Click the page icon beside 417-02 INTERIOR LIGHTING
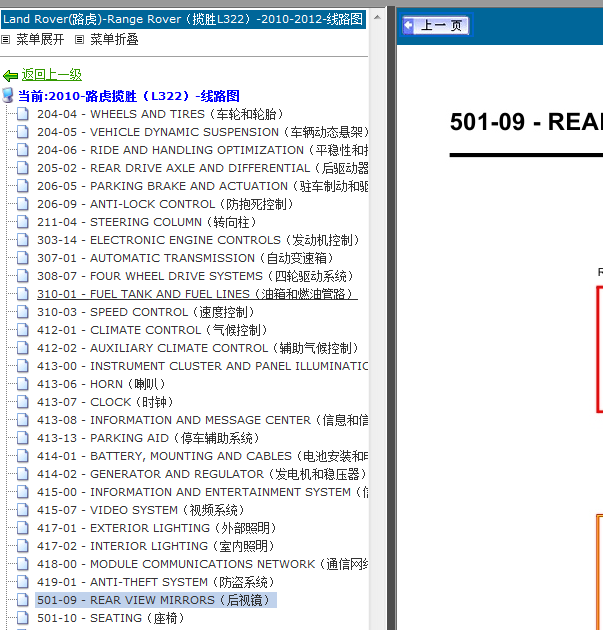Image resolution: width=603 pixels, height=630 pixels. click(23, 546)
